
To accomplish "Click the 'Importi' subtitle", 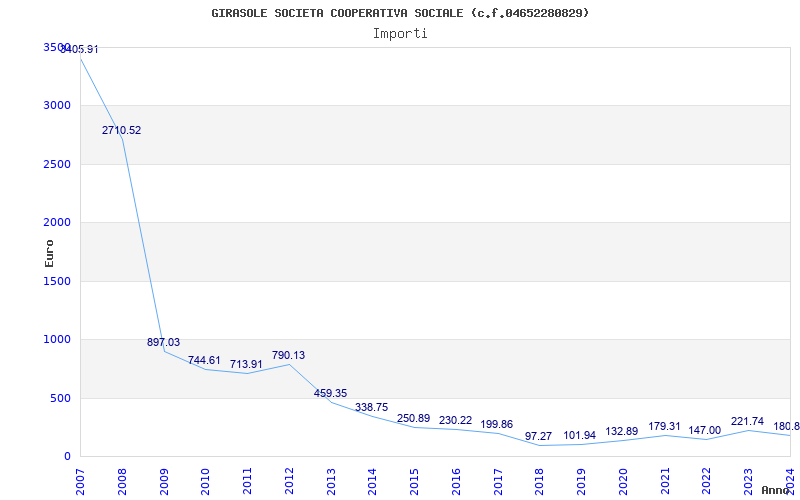I will [x=400, y=34].
